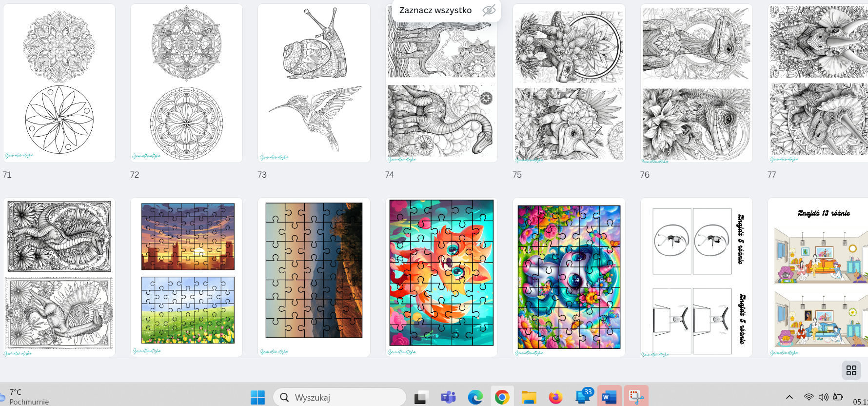Toggle the crossed-eye hide pages icon
Screen dimensions: 868x406
pyautogui.click(x=489, y=10)
